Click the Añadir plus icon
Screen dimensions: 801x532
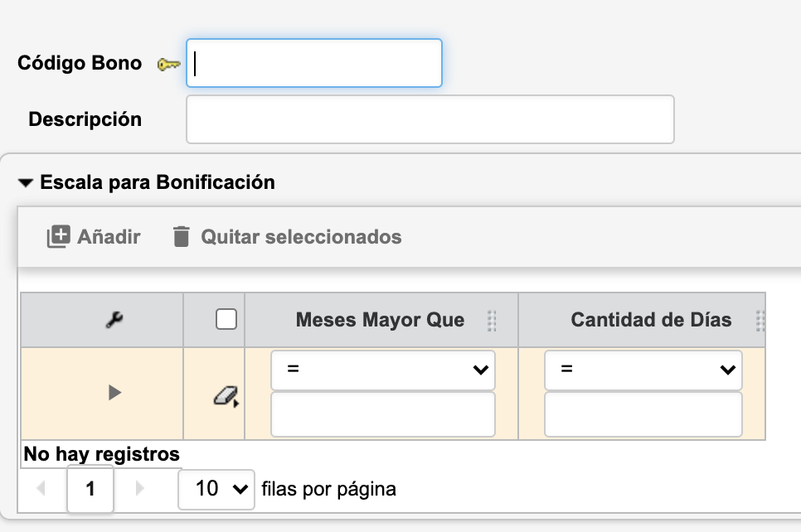click(x=57, y=237)
